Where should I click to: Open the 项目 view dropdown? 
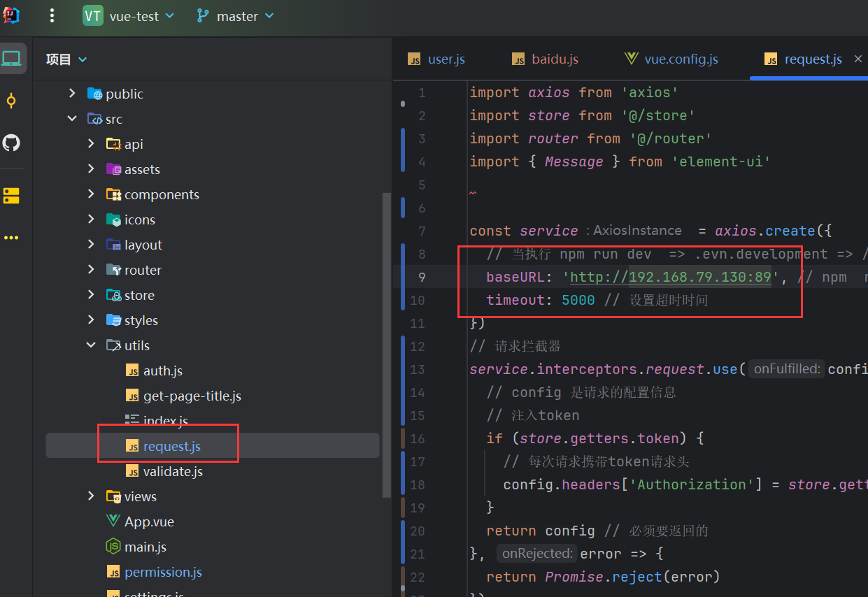67,59
